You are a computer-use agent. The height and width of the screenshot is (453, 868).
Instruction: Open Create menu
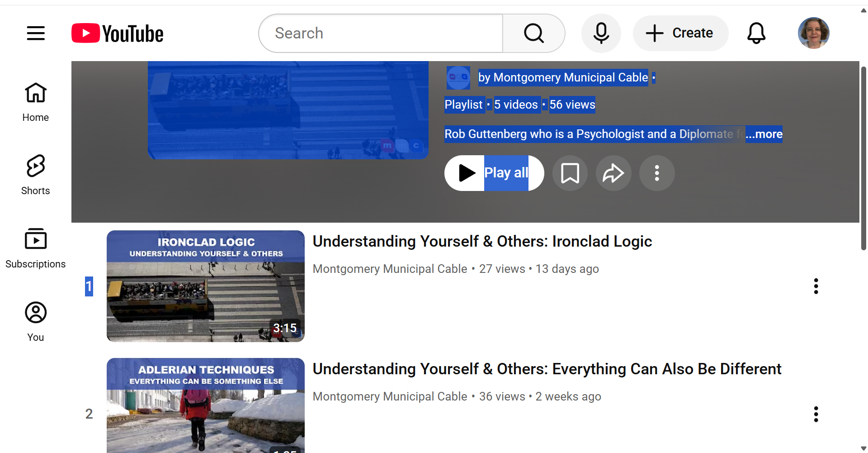pyautogui.click(x=680, y=33)
